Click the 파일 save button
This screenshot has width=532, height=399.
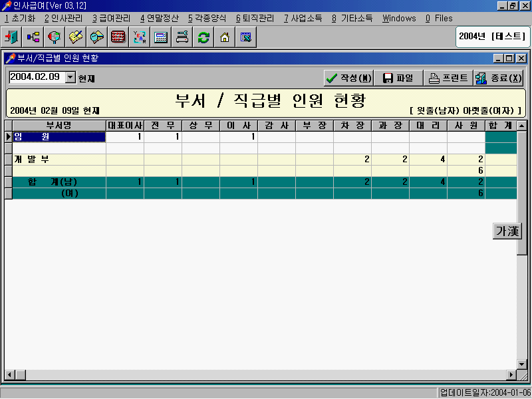(398, 78)
